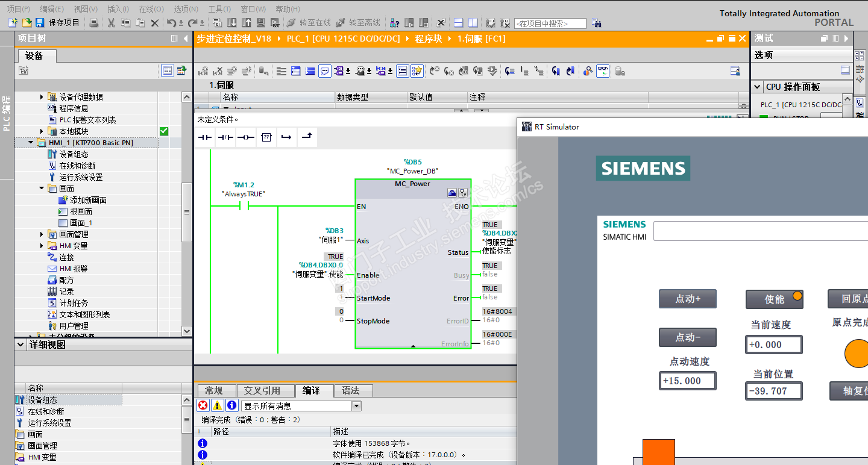Open the 显示所有消息 filter dropdown
This screenshot has width=868, height=465.
pyautogui.click(x=356, y=406)
